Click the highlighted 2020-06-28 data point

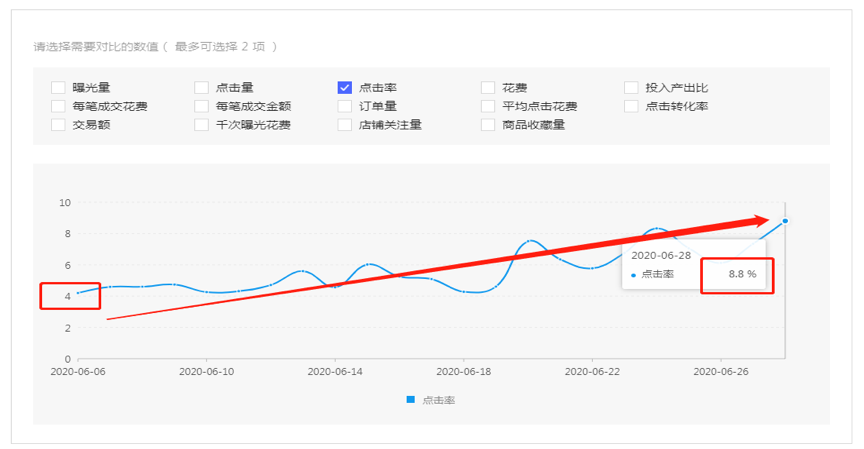[785, 221]
